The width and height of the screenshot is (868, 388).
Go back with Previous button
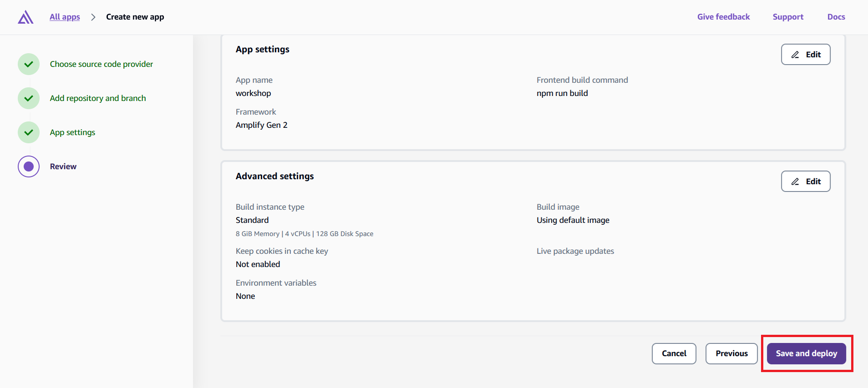(x=731, y=353)
